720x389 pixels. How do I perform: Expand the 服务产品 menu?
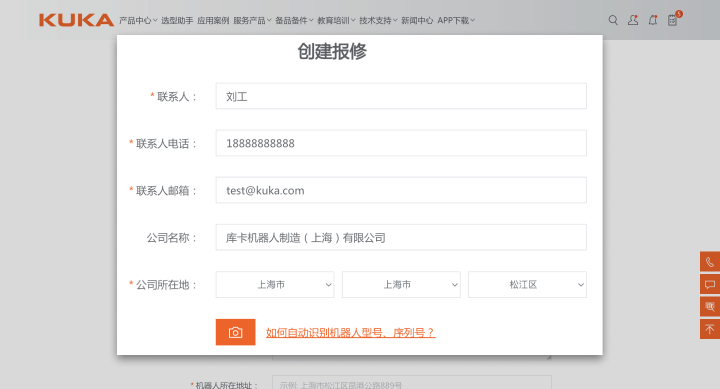(x=252, y=20)
